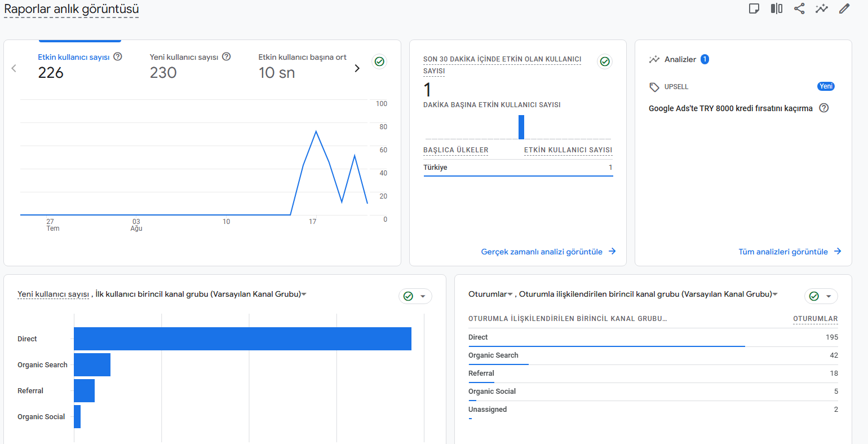This screenshot has height=444, width=868.
Task: Click the Analizler heading text
Action: pyautogui.click(x=680, y=59)
